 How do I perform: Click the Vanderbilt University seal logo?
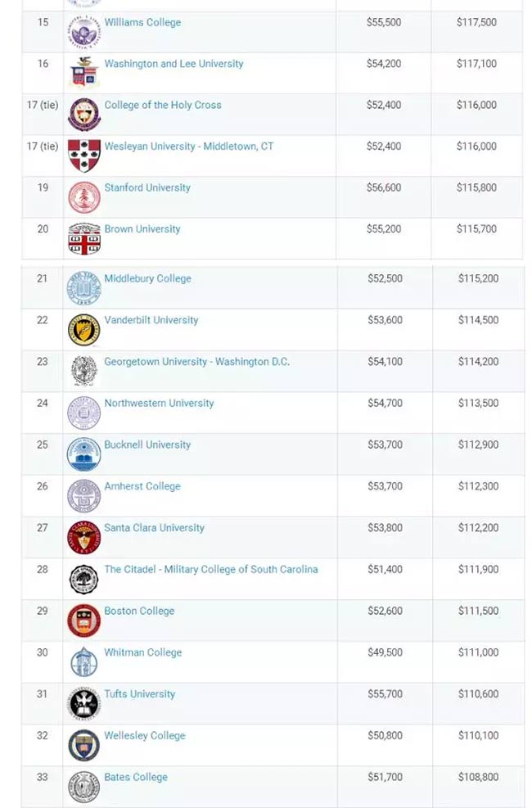coord(84,330)
